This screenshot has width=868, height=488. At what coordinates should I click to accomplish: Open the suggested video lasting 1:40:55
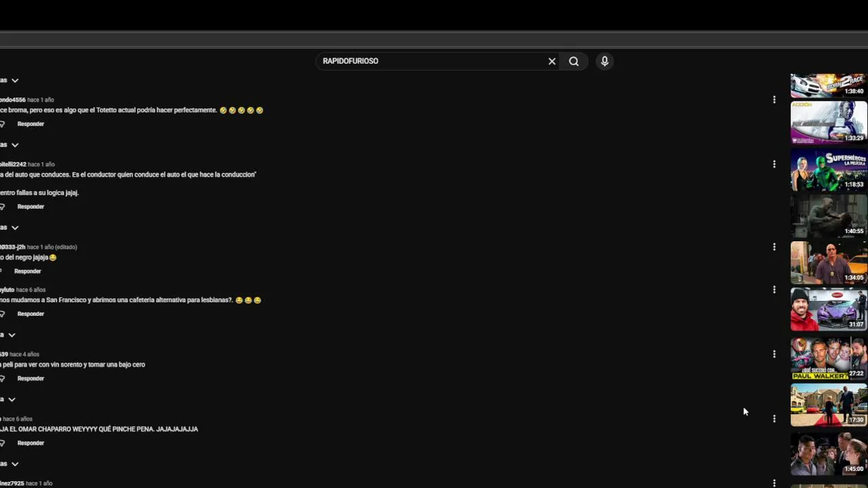click(x=829, y=216)
